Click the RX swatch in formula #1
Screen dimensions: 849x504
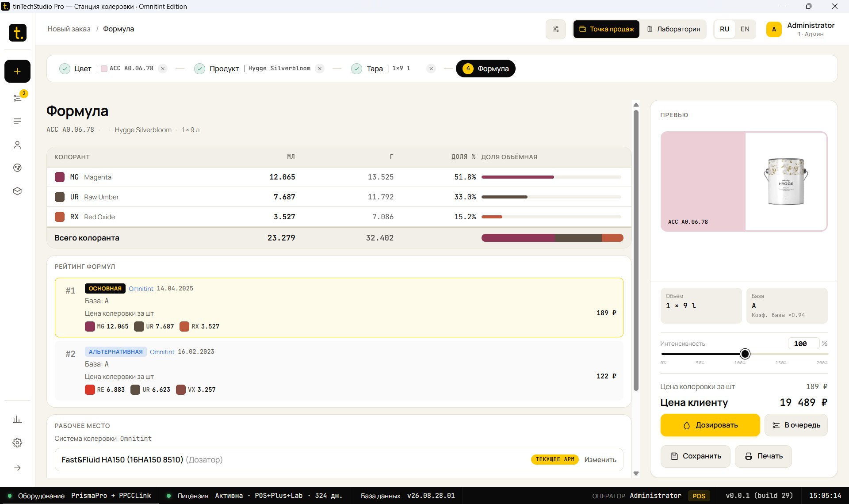pos(184,327)
